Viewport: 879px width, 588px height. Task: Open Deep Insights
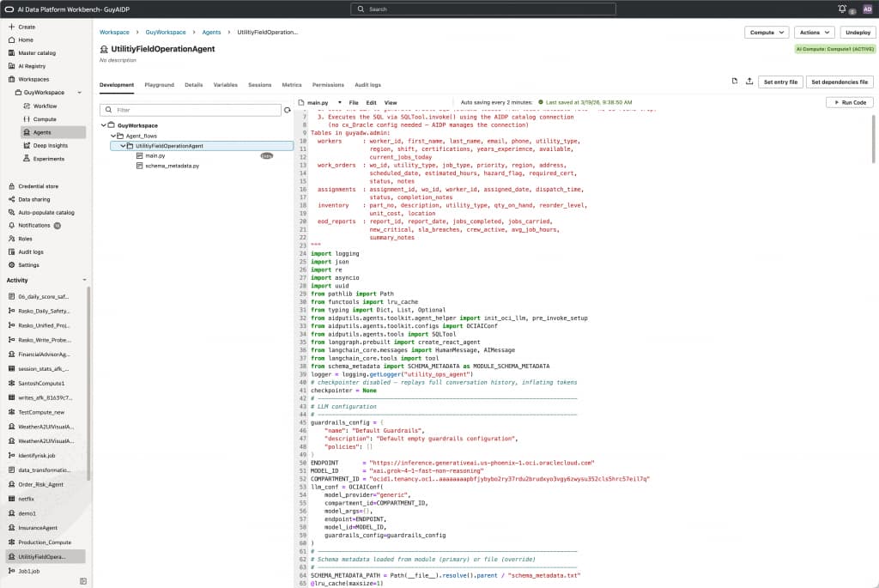click(x=45, y=145)
